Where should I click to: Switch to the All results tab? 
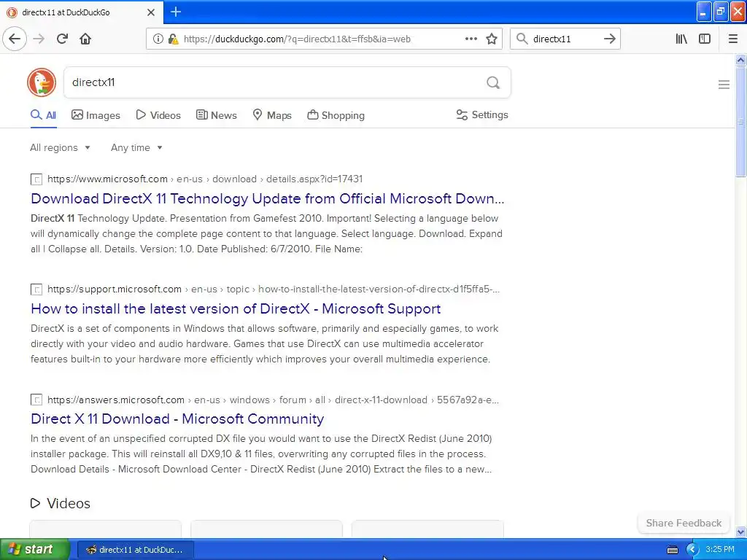click(x=43, y=115)
